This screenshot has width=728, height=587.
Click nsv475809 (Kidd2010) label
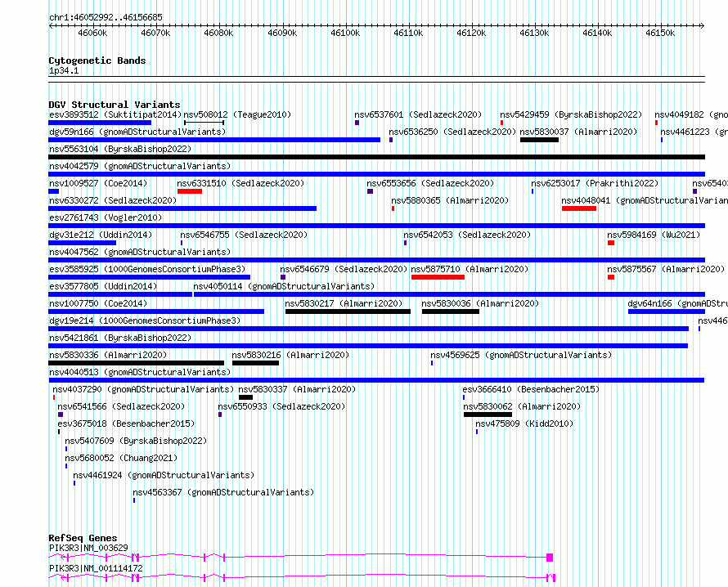524,423
